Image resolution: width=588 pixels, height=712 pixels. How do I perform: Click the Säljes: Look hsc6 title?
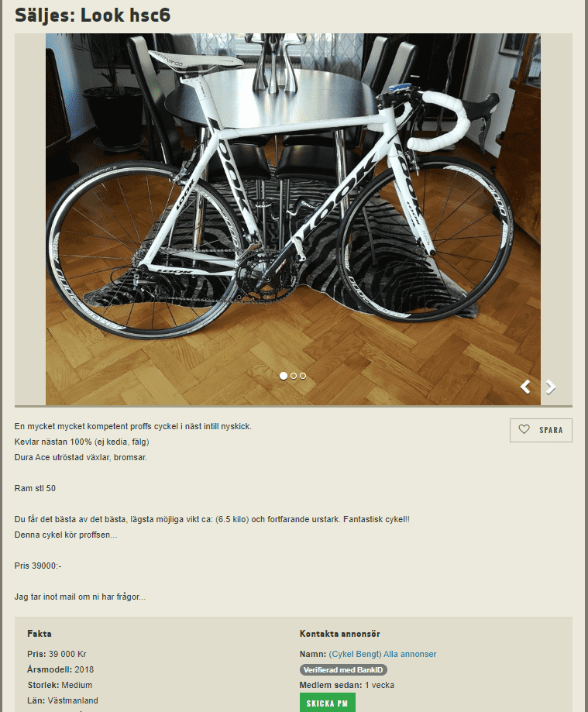click(x=93, y=15)
